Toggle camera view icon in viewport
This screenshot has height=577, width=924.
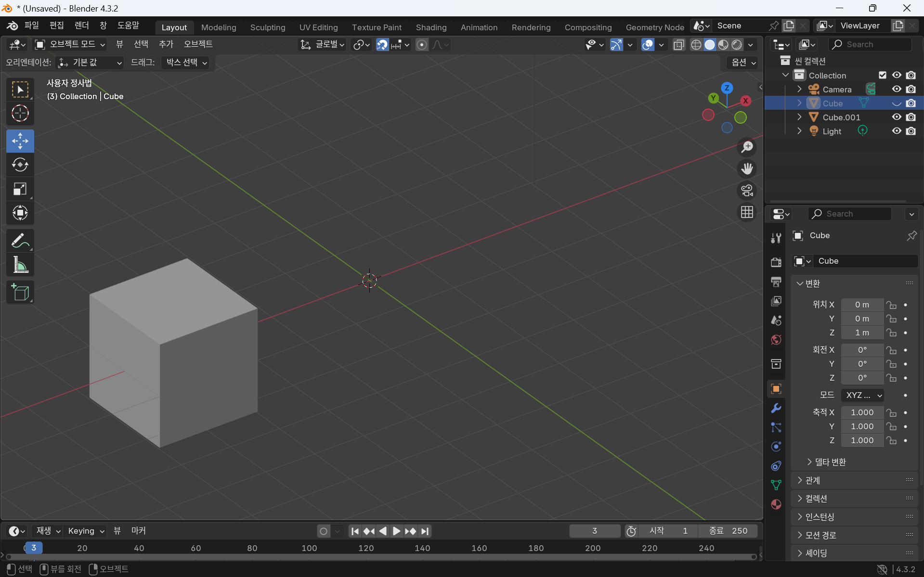tap(747, 191)
